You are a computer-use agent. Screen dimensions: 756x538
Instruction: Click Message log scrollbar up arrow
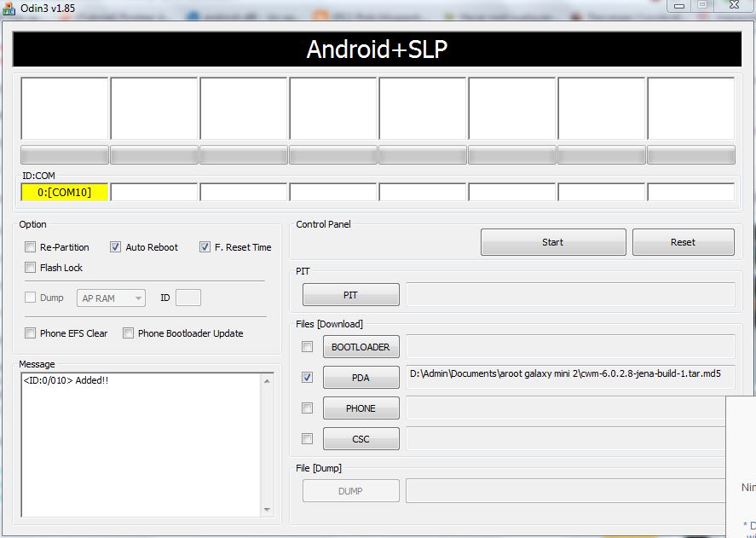(267, 381)
